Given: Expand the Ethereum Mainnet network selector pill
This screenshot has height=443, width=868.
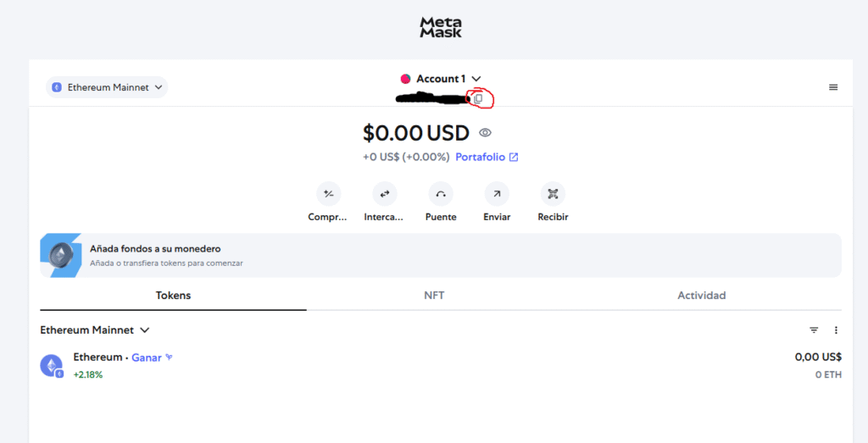Looking at the screenshot, I should (x=107, y=87).
